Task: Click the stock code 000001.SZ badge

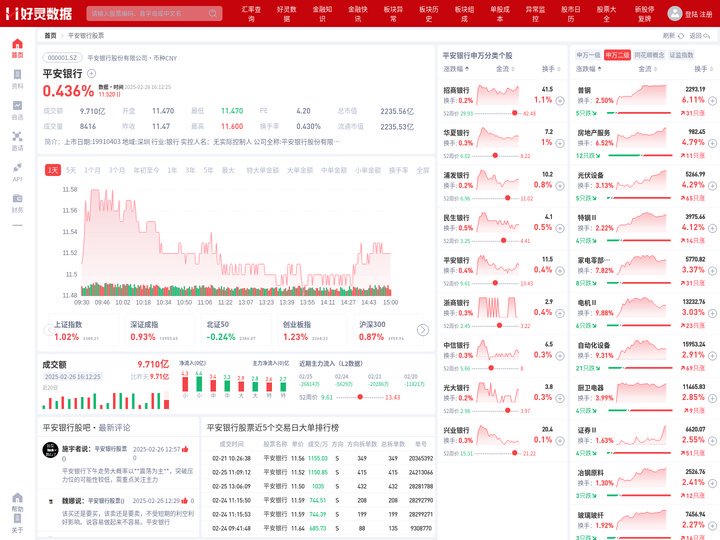Action: [x=62, y=58]
